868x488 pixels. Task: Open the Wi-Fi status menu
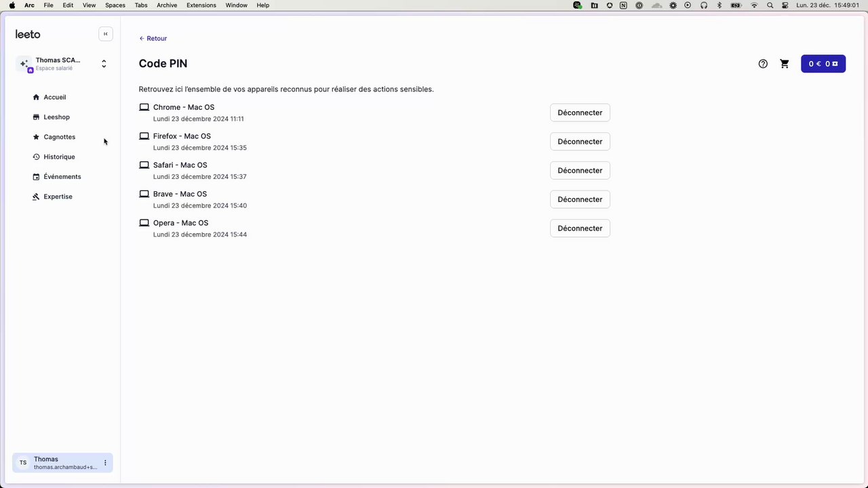point(754,5)
